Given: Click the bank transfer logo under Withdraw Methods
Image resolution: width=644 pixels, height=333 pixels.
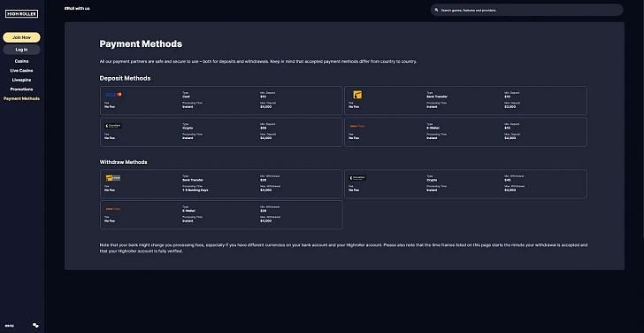Looking at the screenshot, I should pyautogui.click(x=113, y=178).
